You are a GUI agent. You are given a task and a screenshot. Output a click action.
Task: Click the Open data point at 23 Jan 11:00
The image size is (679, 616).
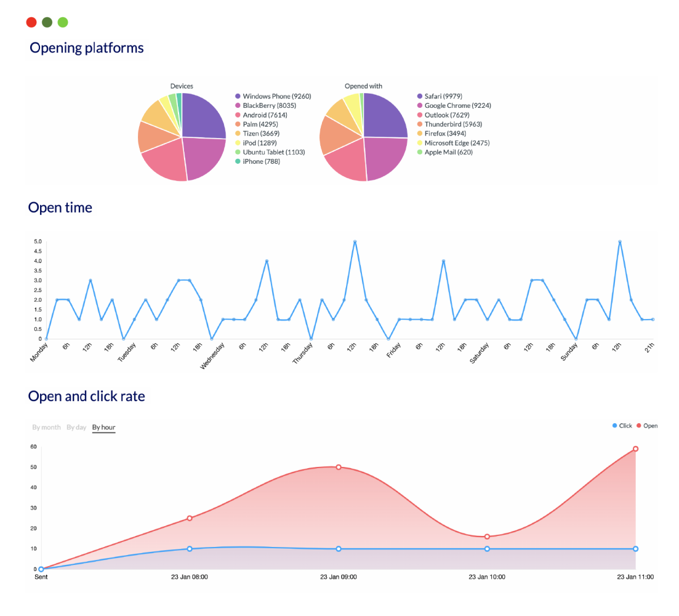coord(635,448)
